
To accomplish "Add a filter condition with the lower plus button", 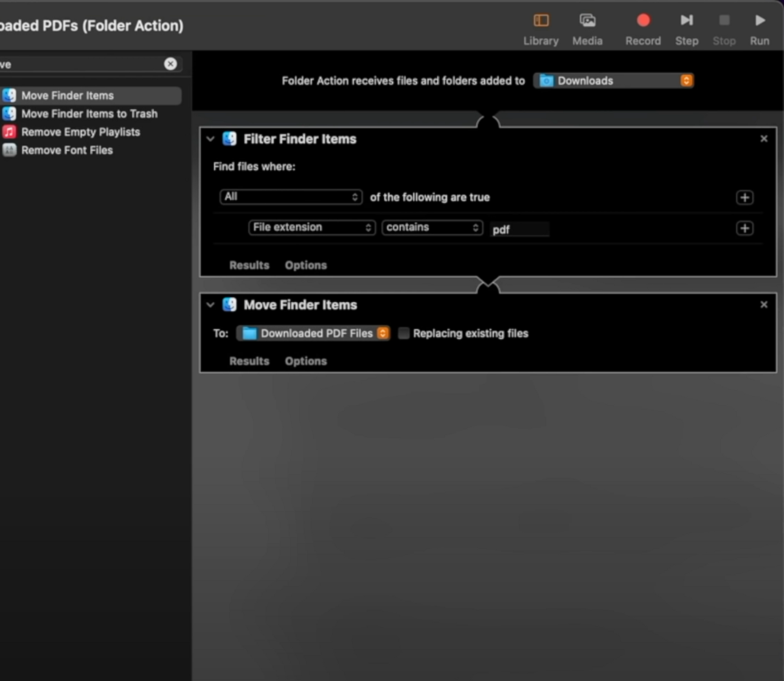I will [744, 228].
